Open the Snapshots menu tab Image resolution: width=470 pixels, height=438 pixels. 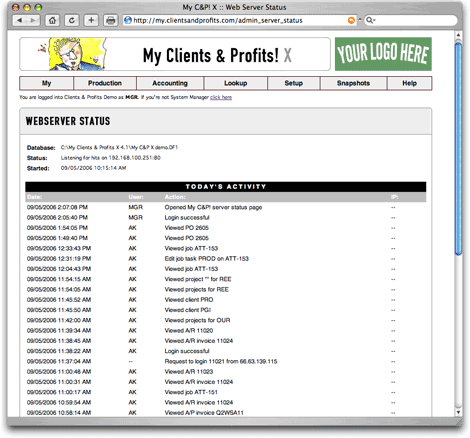coord(353,83)
